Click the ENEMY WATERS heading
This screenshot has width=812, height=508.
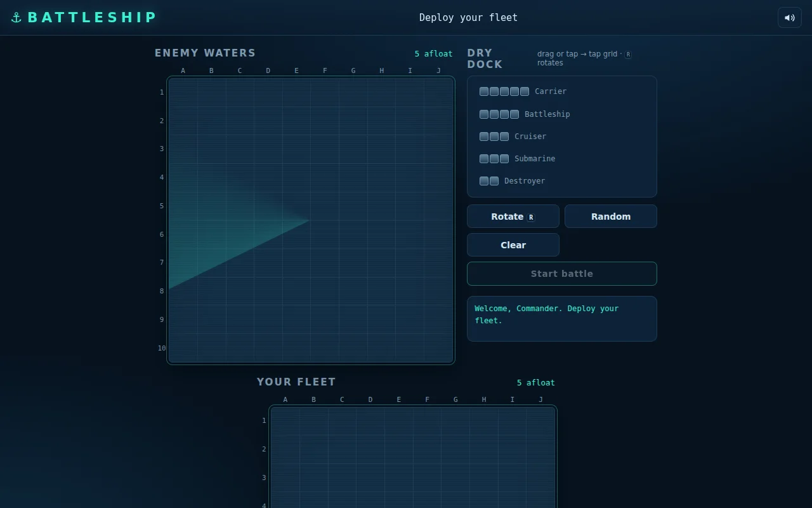206,53
